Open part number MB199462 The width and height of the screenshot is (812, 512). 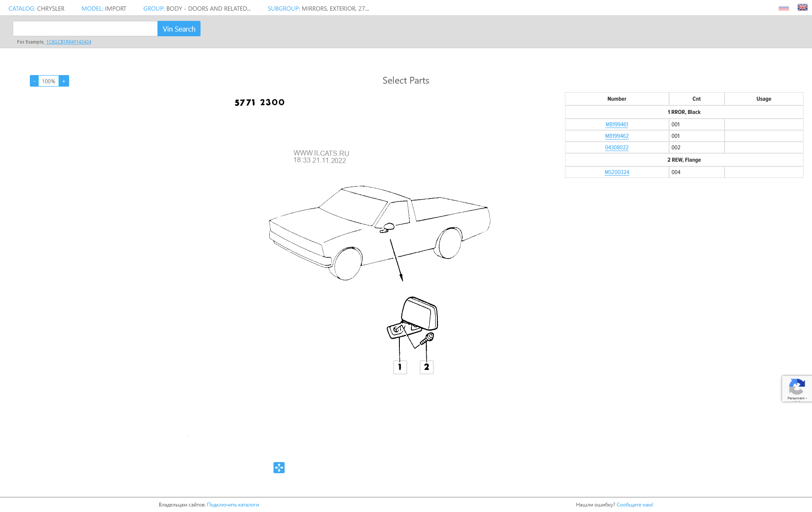(617, 136)
